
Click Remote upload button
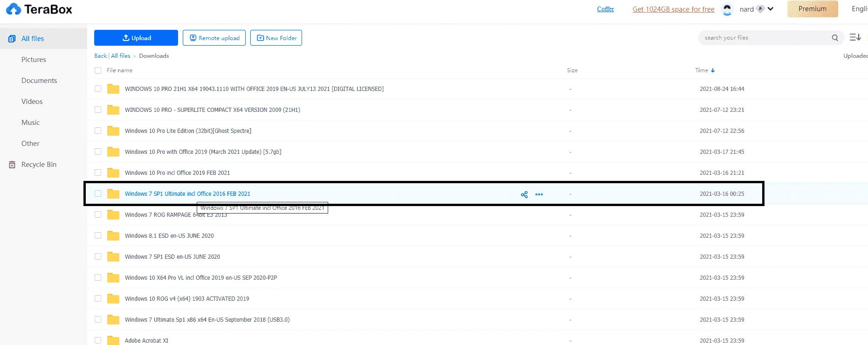tap(214, 38)
